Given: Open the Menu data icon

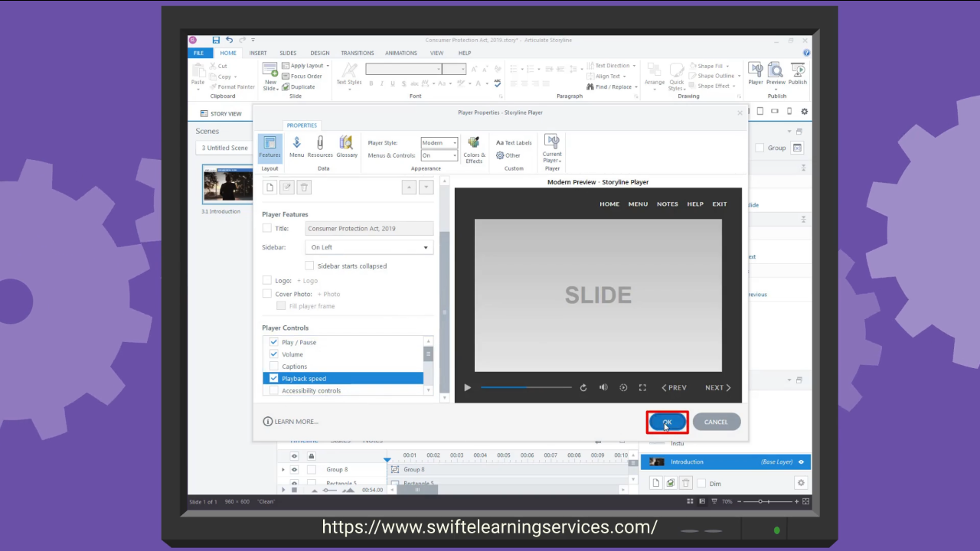Looking at the screenshot, I should coord(296,147).
